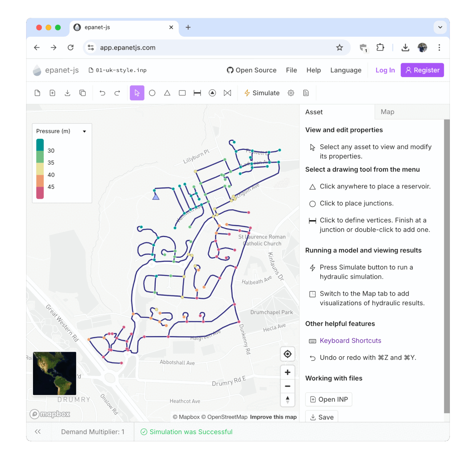Open the Open Source GitHub link
The height and width of the screenshot is (476, 476).
pos(252,70)
